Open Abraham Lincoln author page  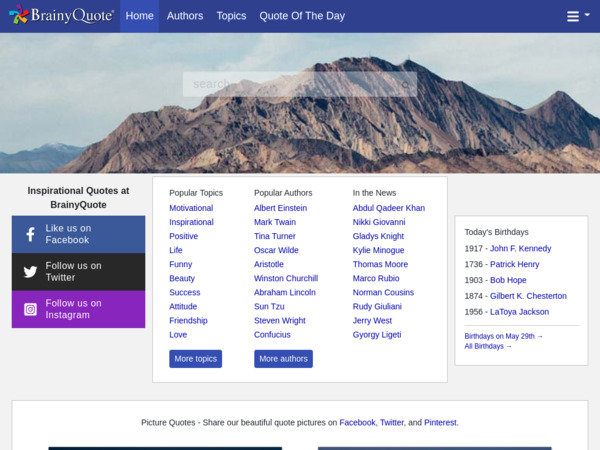point(285,293)
